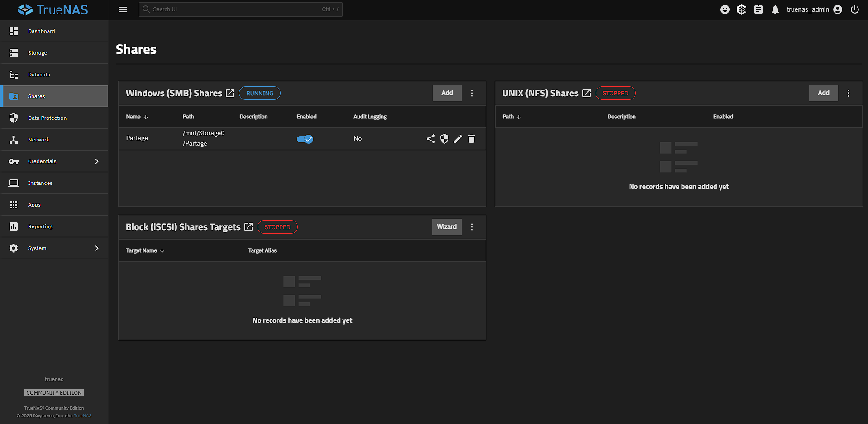
Task: Click the Community Edition badge
Action: (54, 393)
